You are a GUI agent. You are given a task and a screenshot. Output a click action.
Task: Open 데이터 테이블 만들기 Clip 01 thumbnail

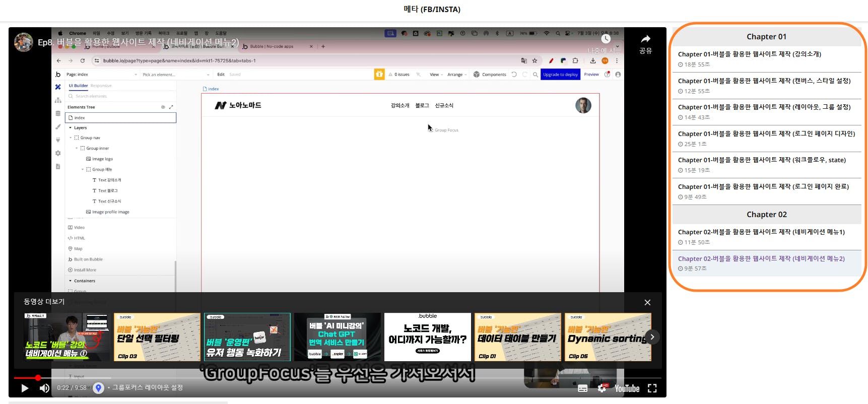[x=518, y=337]
